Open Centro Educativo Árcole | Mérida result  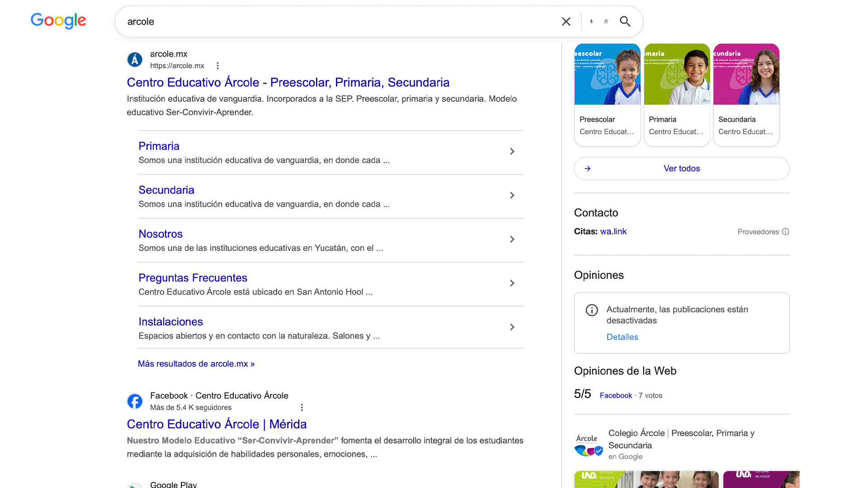click(x=217, y=424)
